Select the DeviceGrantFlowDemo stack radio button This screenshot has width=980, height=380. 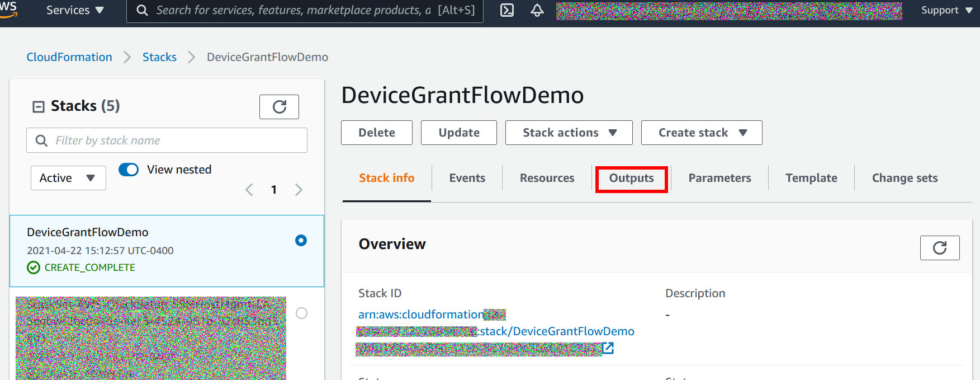[301, 240]
